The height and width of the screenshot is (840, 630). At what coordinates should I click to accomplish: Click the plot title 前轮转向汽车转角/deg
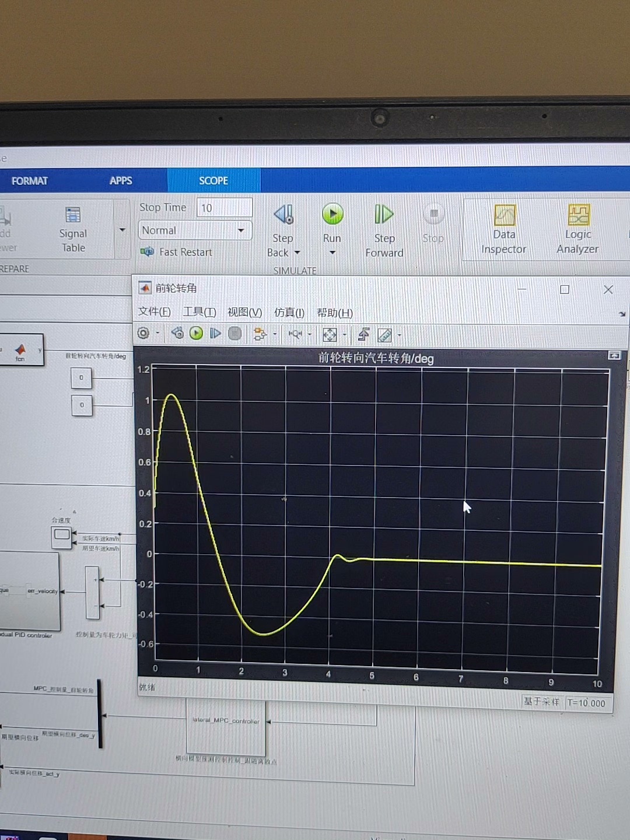tap(376, 358)
